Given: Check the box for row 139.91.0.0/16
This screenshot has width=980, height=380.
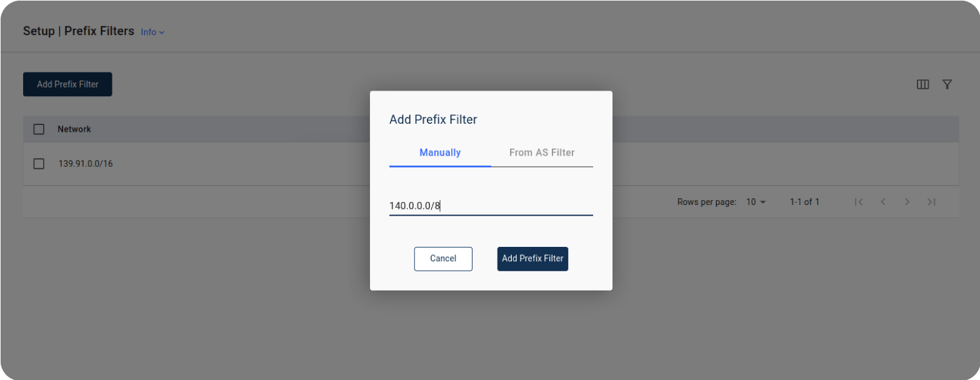Looking at the screenshot, I should coord(39,164).
